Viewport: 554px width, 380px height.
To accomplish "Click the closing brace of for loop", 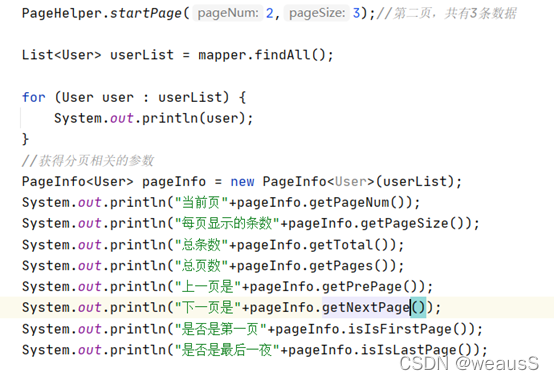I will pyautogui.click(x=25, y=139).
